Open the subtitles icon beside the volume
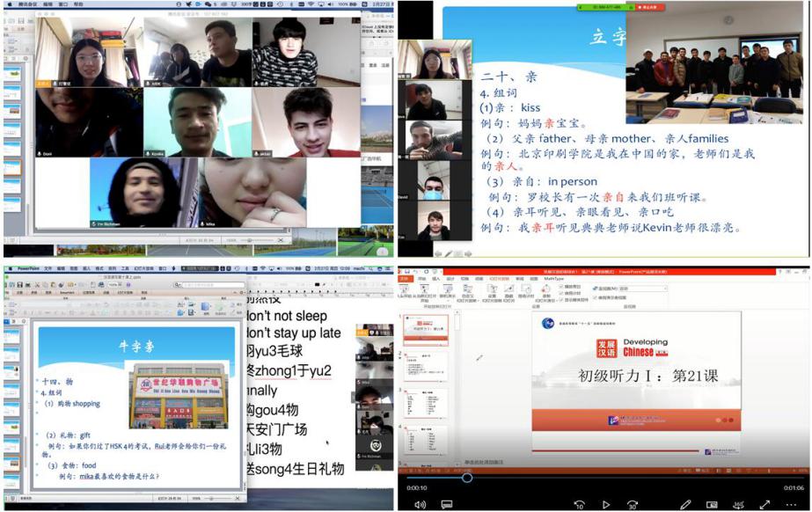The image size is (812, 512). [446, 504]
